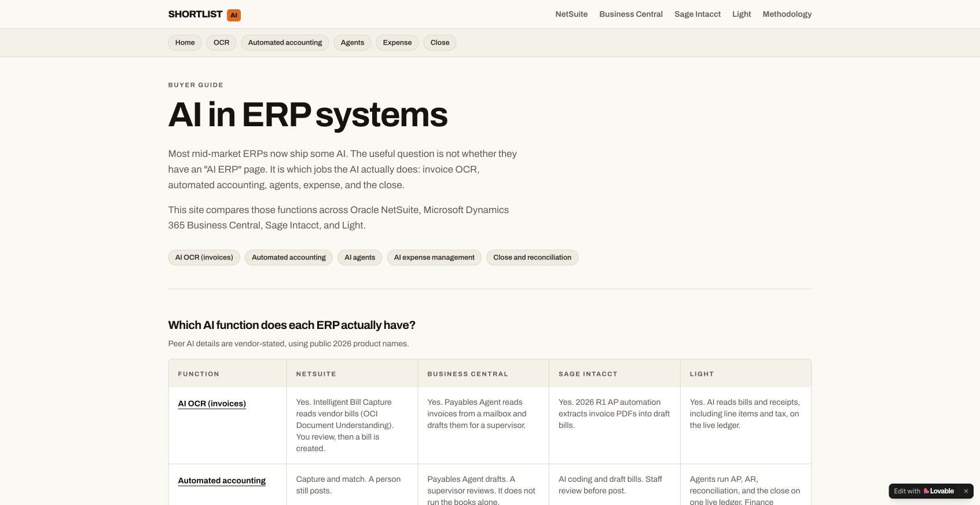Image resolution: width=980 pixels, height=505 pixels.
Task: Click the orange AI badge icon
Action: (x=234, y=15)
